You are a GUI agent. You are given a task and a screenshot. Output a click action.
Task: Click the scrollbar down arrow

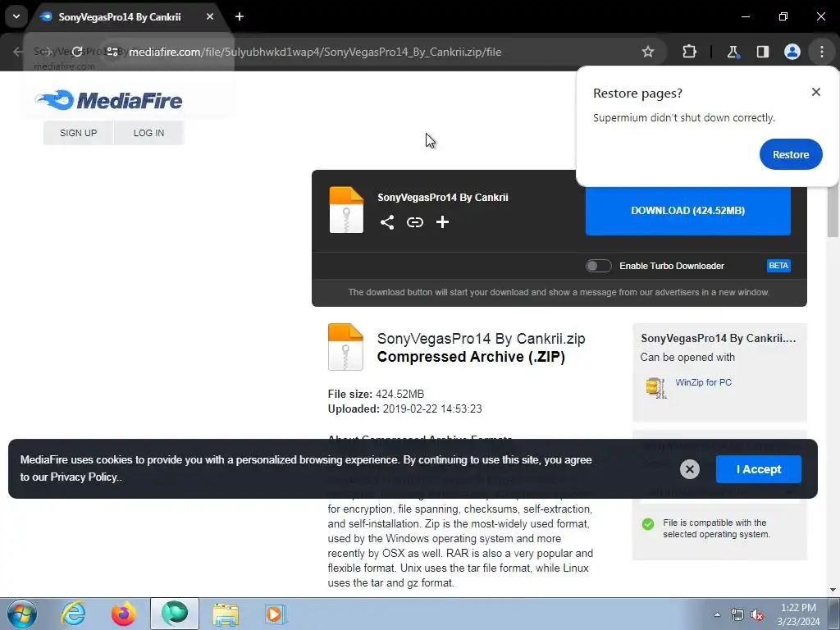(x=833, y=590)
